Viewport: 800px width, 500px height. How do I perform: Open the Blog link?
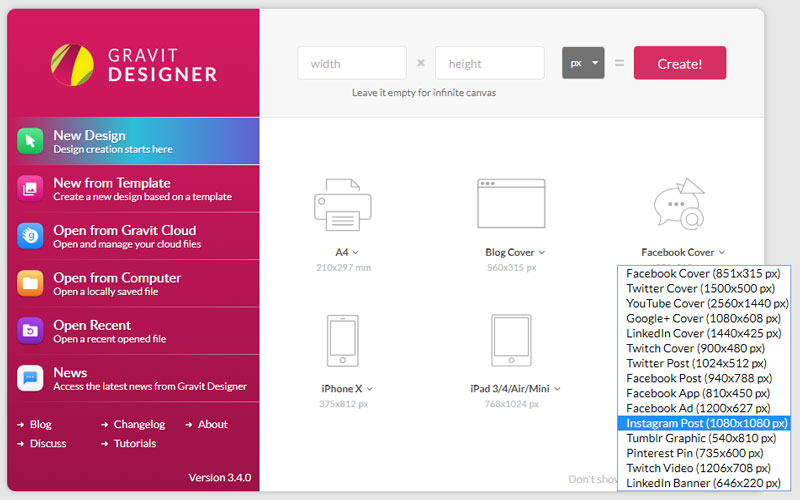point(40,424)
